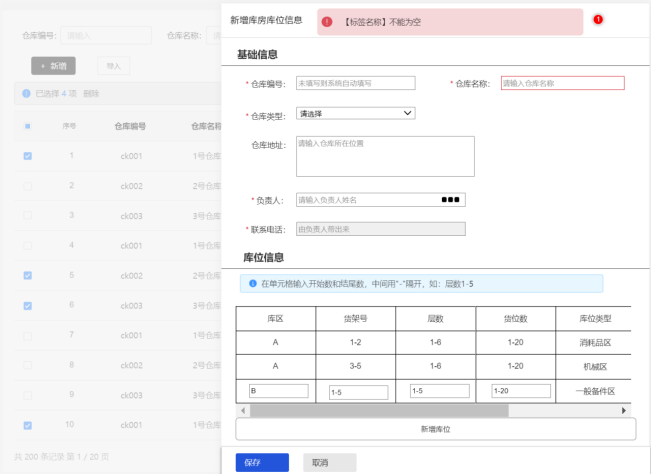Viewport: 651px width, 474px height.
Task: Check the checkbox for row 4
Action: [27, 246]
